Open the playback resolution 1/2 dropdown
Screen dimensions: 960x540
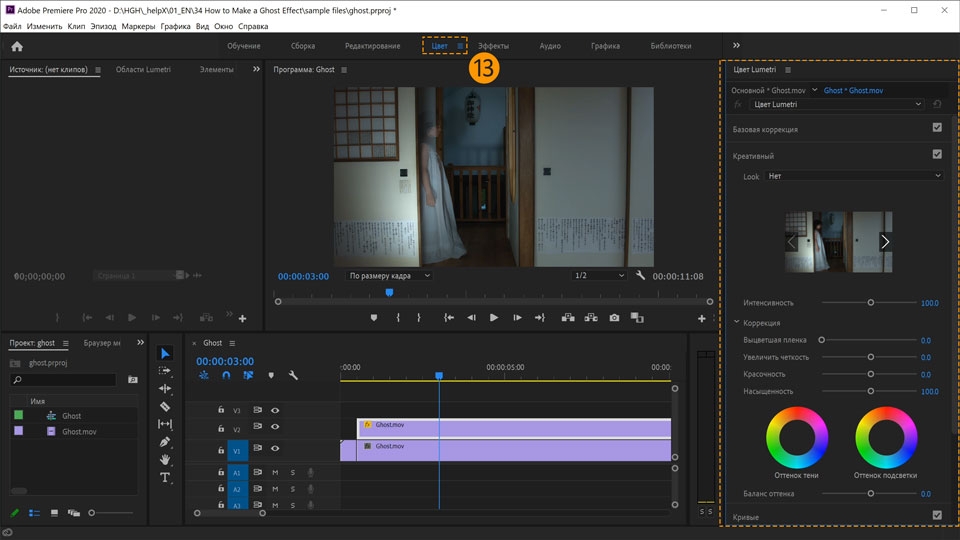tap(599, 276)
